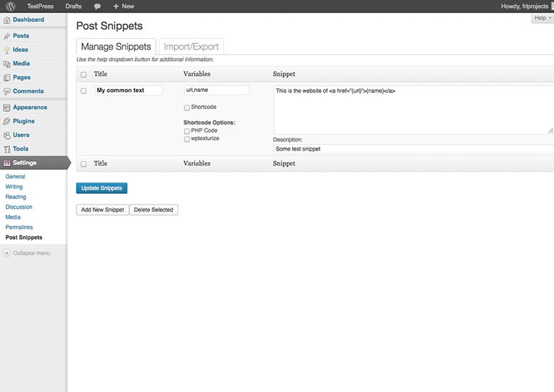The width and height of the screenshot is (554, 392).
Task: Click the Update Snippets button
Action: [x=102, y=188]
